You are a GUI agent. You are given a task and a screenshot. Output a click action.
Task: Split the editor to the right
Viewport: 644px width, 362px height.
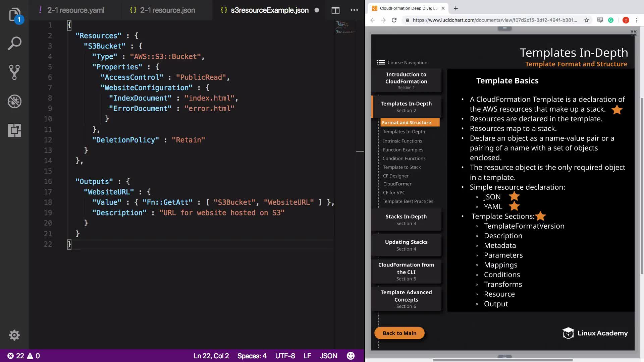[335, 10]
